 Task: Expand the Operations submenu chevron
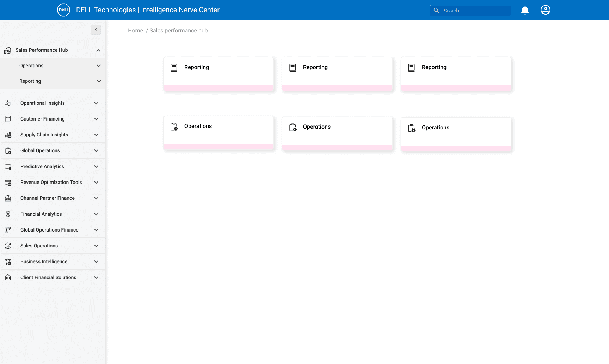[99, 66]
